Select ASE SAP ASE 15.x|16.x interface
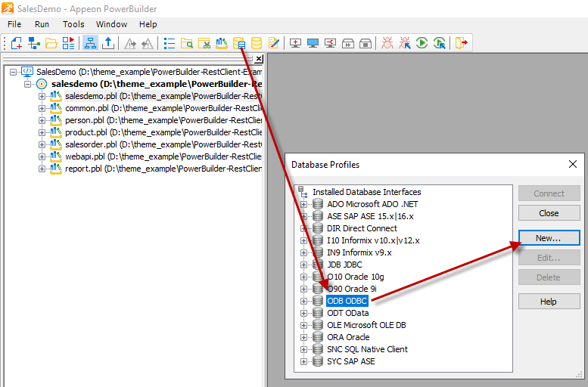 tap(370, 216)
